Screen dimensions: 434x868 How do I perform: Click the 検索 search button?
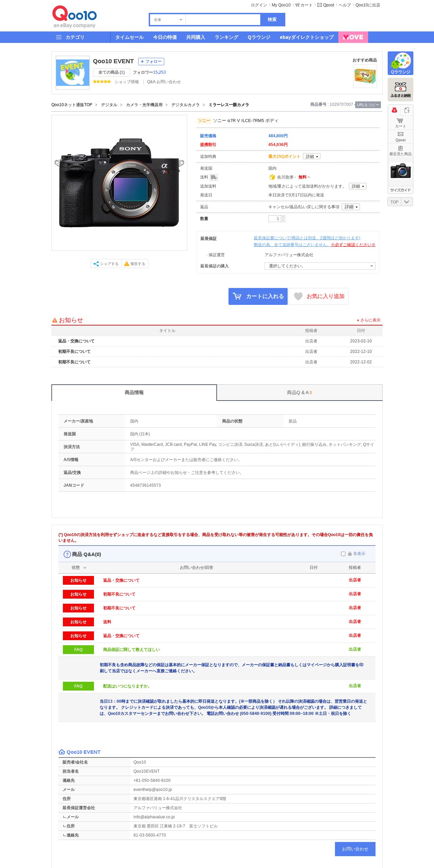tap(272, 20)
